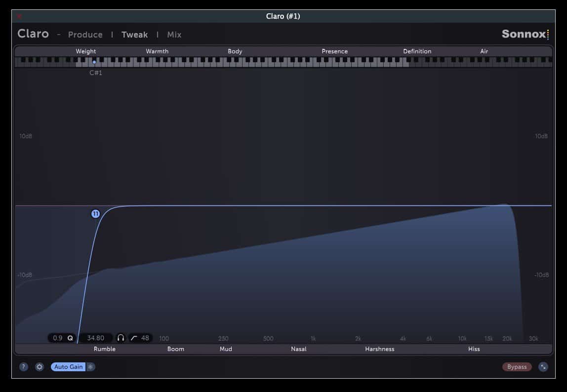Select the headphone band listen icon
The image size is (567, 392).
pos(121,338)
